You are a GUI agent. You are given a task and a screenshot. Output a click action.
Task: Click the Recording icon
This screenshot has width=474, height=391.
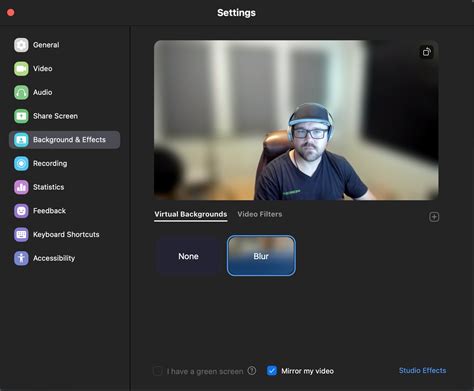click(x=21, y=163)
